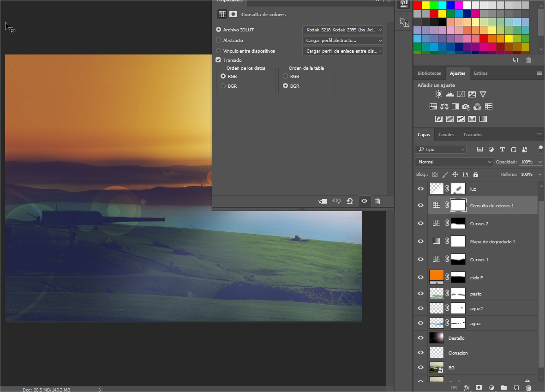545x392 pixels.
Task: Delete layer using Layers panel trash
Action: click(529, 387)
